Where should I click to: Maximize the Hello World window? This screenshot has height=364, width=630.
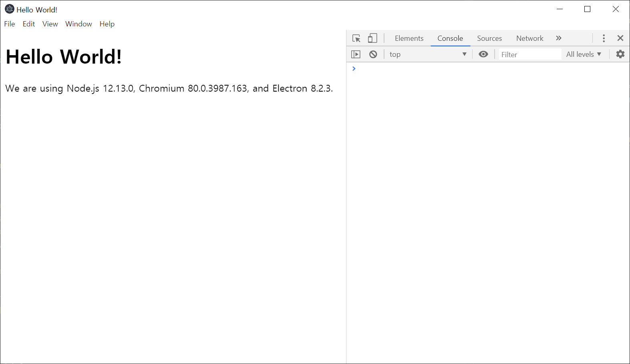[588, 9]
